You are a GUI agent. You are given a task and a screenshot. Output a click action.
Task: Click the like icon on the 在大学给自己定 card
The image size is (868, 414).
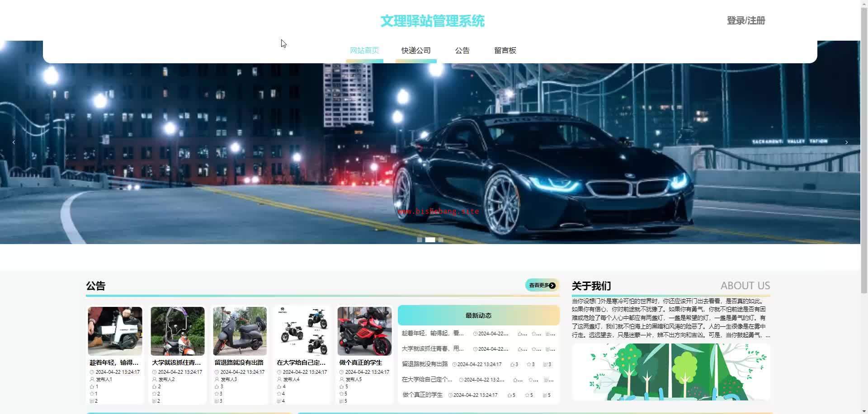279,387
